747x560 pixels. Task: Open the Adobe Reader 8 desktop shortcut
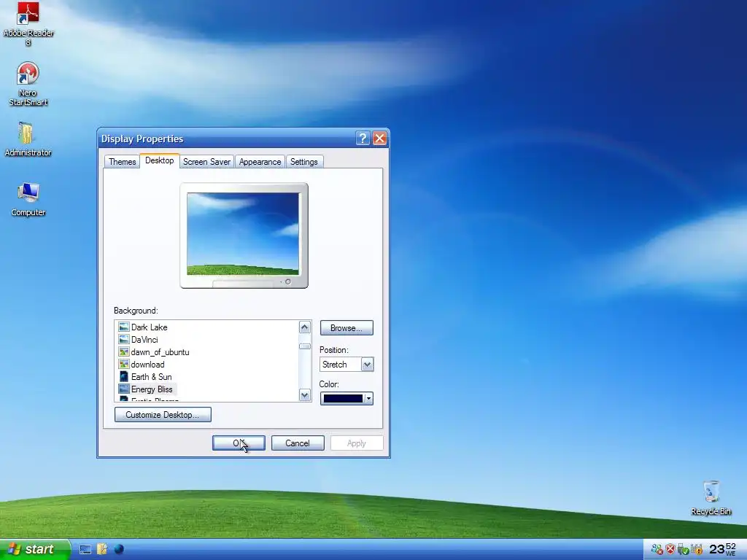click(28, 24)
